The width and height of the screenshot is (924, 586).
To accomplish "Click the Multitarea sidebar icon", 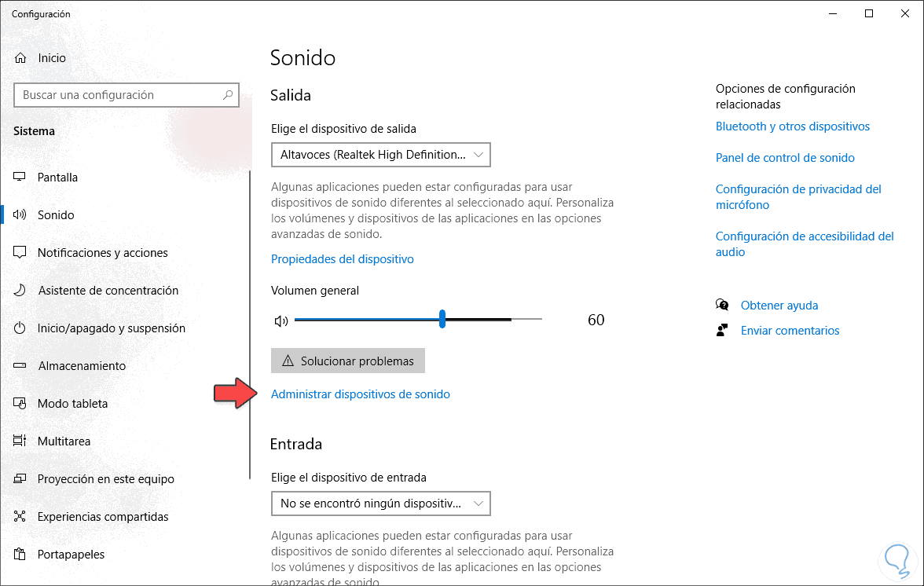I will (x=20, y=441).
